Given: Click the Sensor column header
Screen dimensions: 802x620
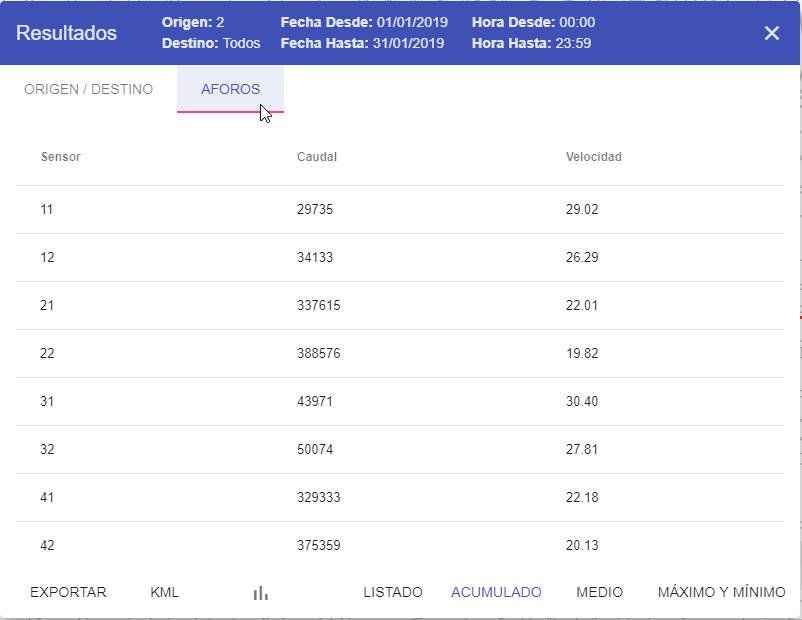Looking at the screenshot, I should point(61,157).
